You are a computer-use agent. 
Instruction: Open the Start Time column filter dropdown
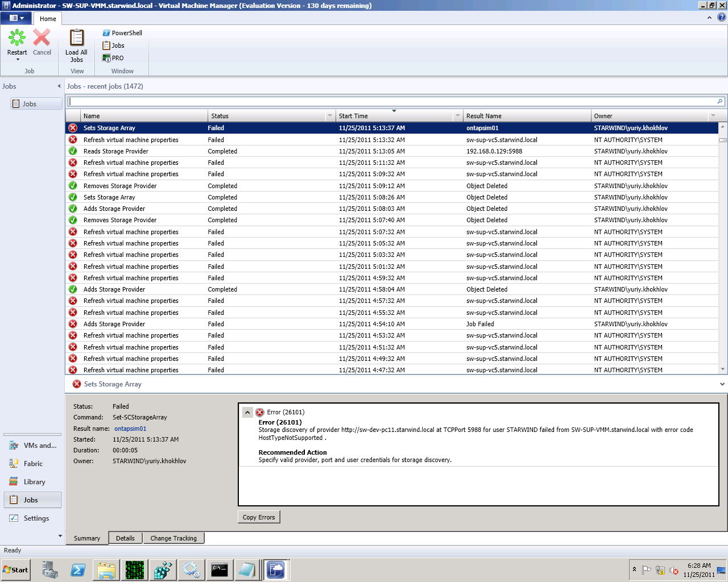(x=457, y=116)
